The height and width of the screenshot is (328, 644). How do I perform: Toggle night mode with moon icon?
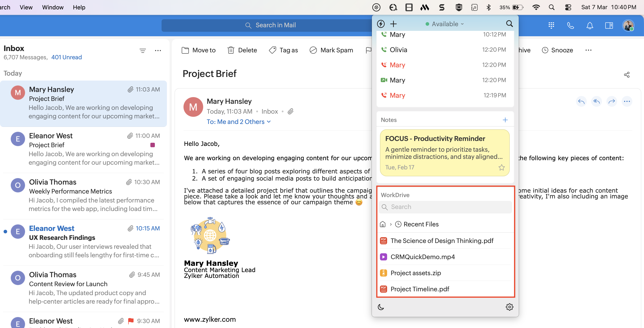(381, 307)
